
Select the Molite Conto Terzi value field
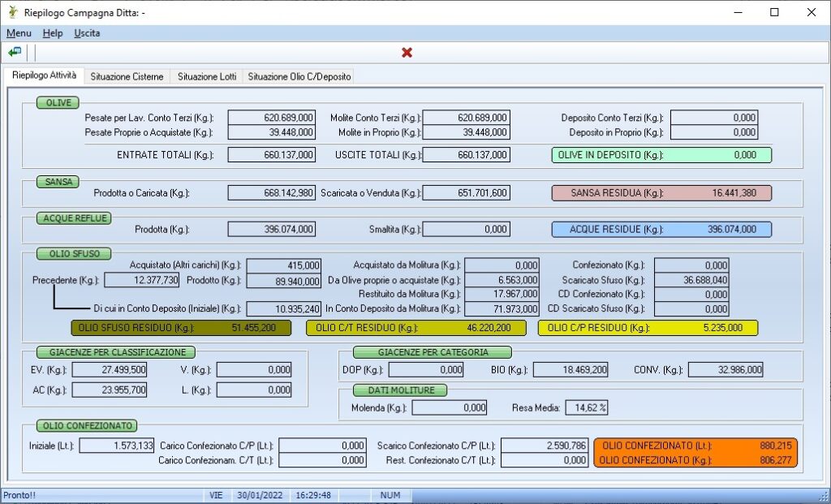pos(467,118)
